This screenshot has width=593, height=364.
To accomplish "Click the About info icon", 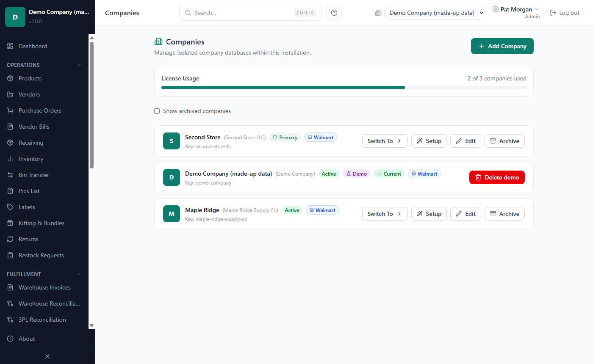I will click(x=10, y=339).
